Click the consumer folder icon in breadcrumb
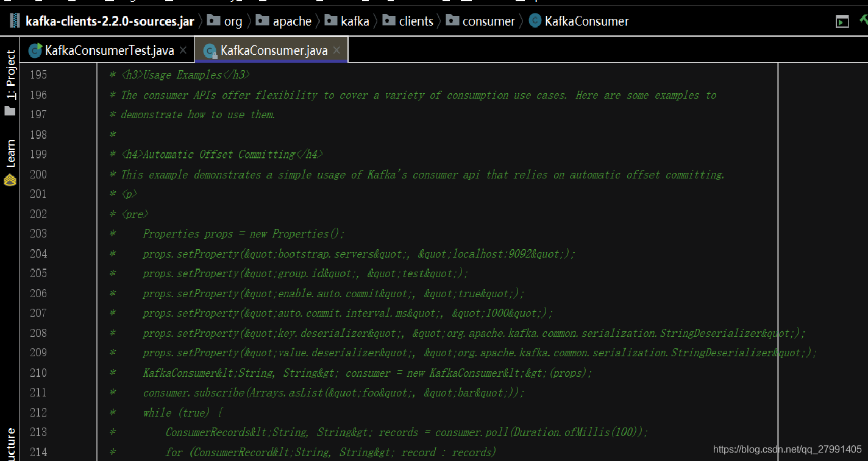The height and width of the screenshot is (461, 868). coord(453,21)
